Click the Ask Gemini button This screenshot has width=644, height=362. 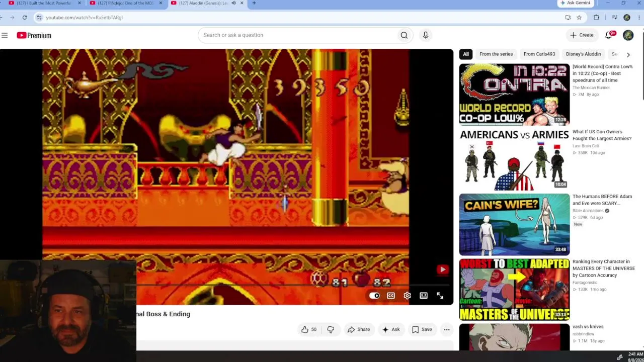[575, 3]
